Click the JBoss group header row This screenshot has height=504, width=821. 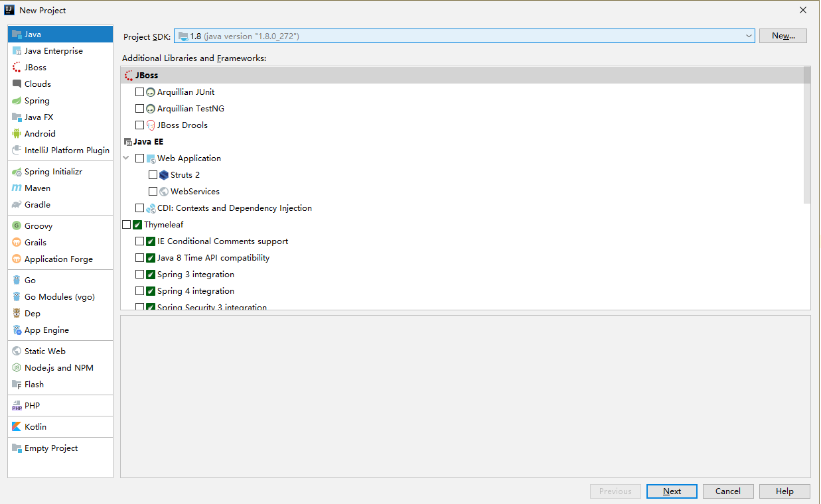[x=462, y=76]
